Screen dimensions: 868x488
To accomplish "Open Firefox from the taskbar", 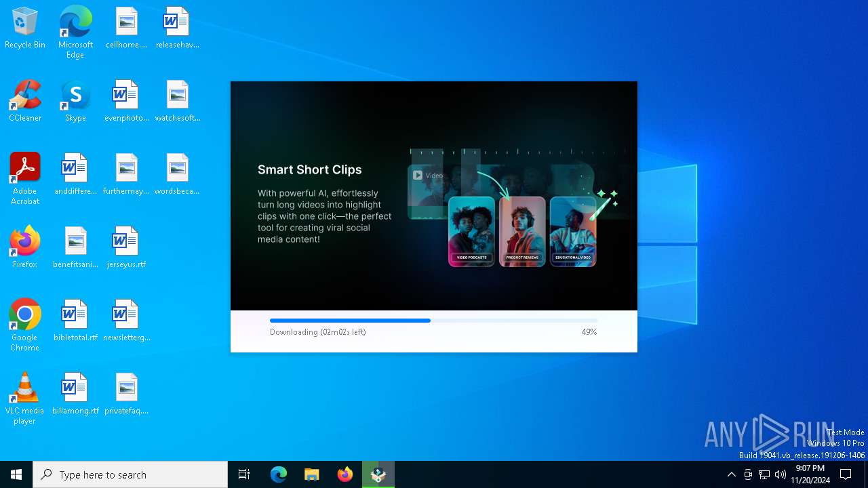I will pyautogui.click(x=345, y=474).
